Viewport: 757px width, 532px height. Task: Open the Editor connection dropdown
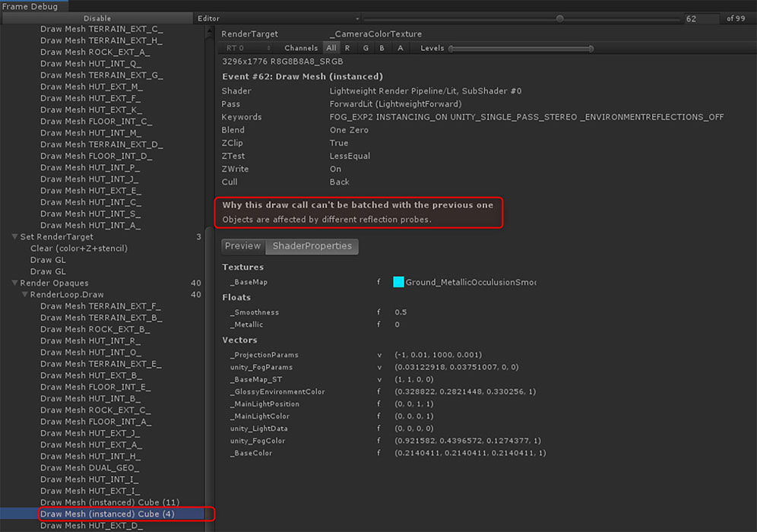coord(277,18)
